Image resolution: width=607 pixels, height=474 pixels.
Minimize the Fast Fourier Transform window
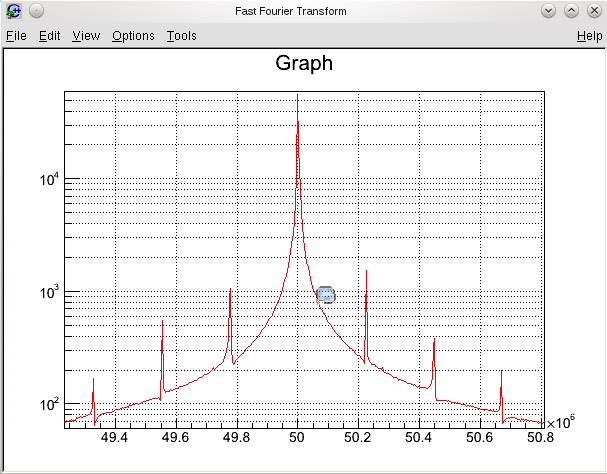548,11
